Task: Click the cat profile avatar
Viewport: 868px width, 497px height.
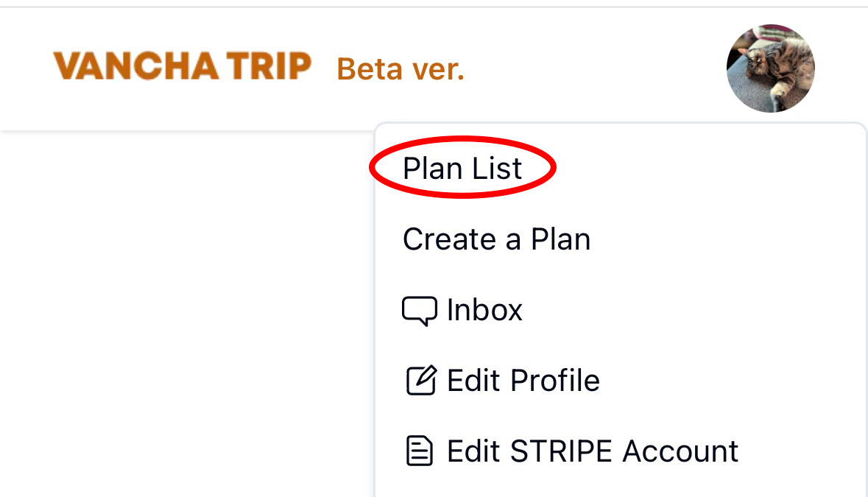Action: coord(770,68)
